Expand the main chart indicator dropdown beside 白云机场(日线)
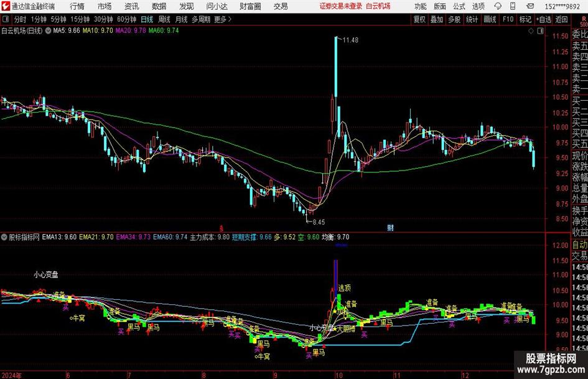This screenshot has height=379, width=588. (48, 30)
